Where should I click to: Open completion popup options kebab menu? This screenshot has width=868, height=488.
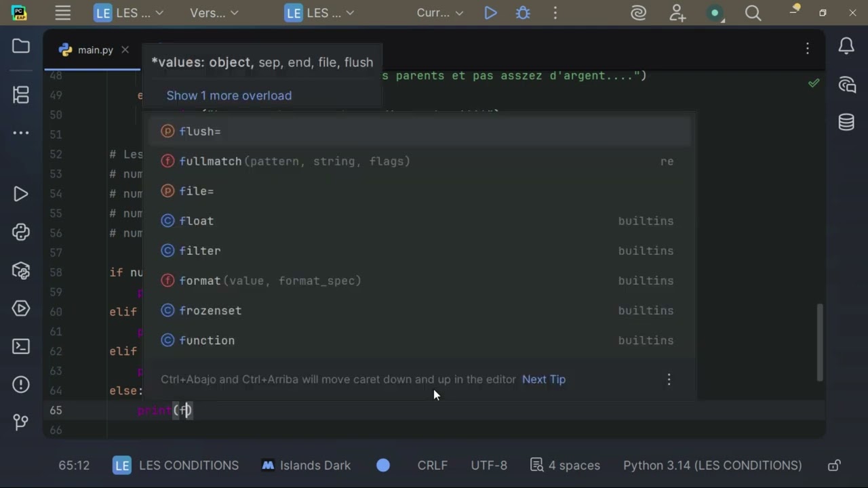669,380
